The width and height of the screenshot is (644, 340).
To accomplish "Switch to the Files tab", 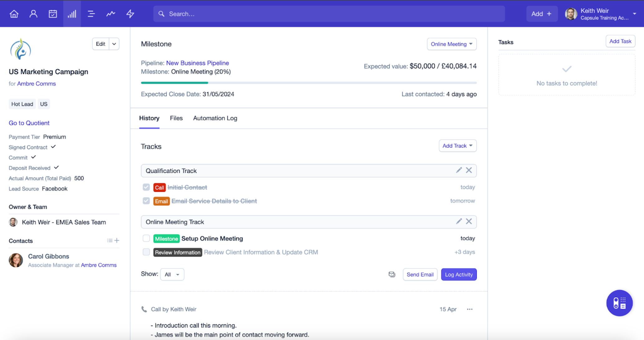I will pos(176,118).
